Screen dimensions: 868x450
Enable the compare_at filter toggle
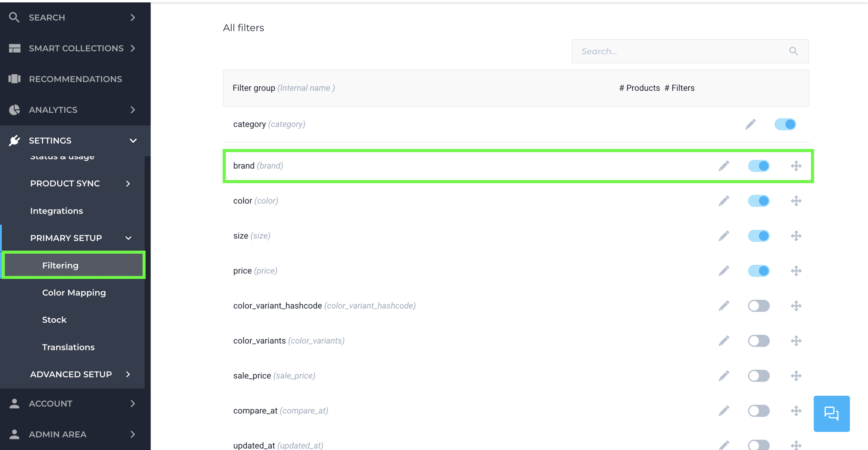coord(758,411)
